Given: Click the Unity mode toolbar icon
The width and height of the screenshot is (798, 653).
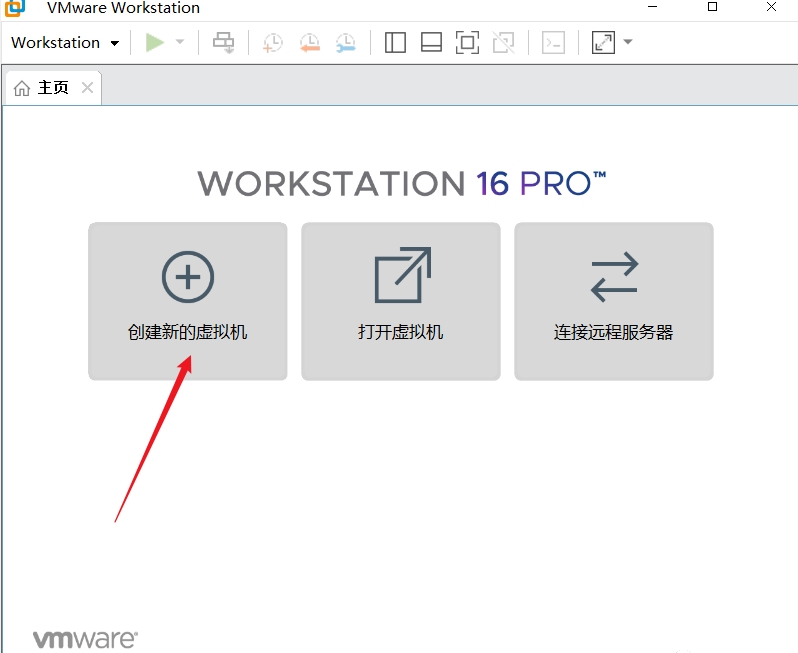Looking at the screenshot, I should coord(503,42).
